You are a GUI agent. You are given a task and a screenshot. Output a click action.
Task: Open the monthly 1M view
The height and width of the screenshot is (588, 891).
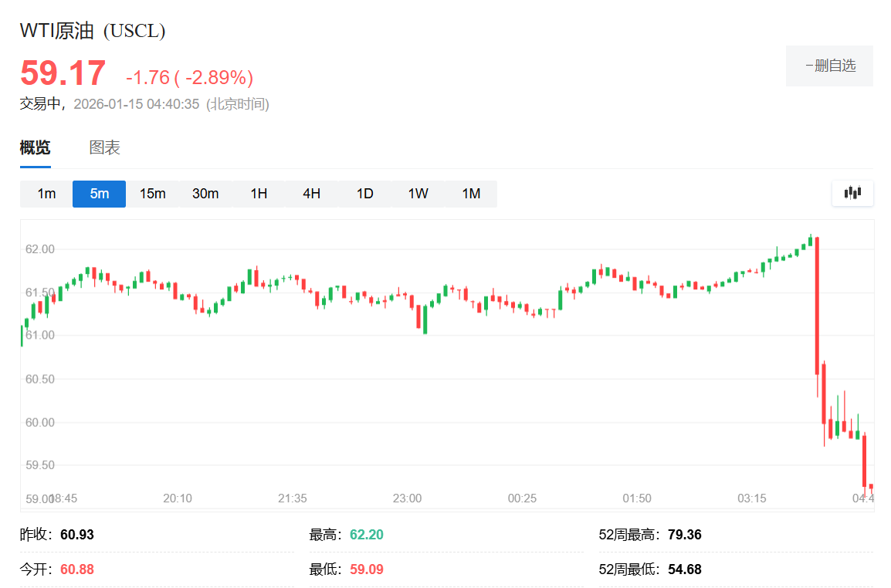coord(470,194)
